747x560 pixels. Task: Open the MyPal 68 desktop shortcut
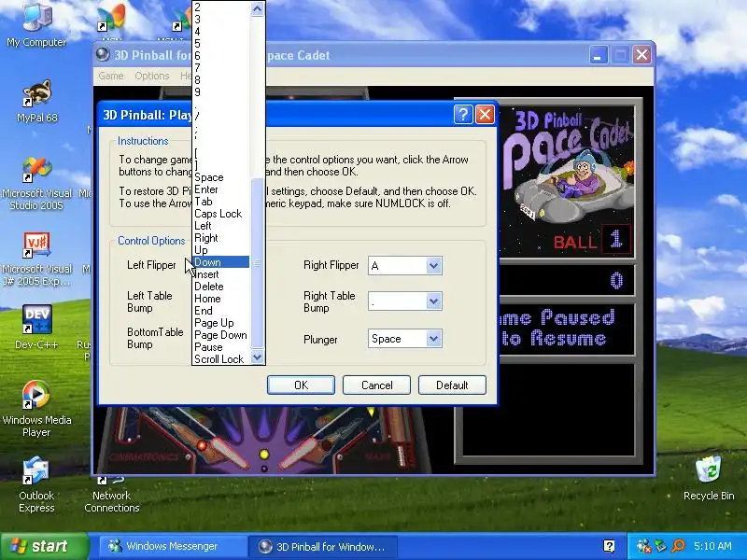pos(36,102)
